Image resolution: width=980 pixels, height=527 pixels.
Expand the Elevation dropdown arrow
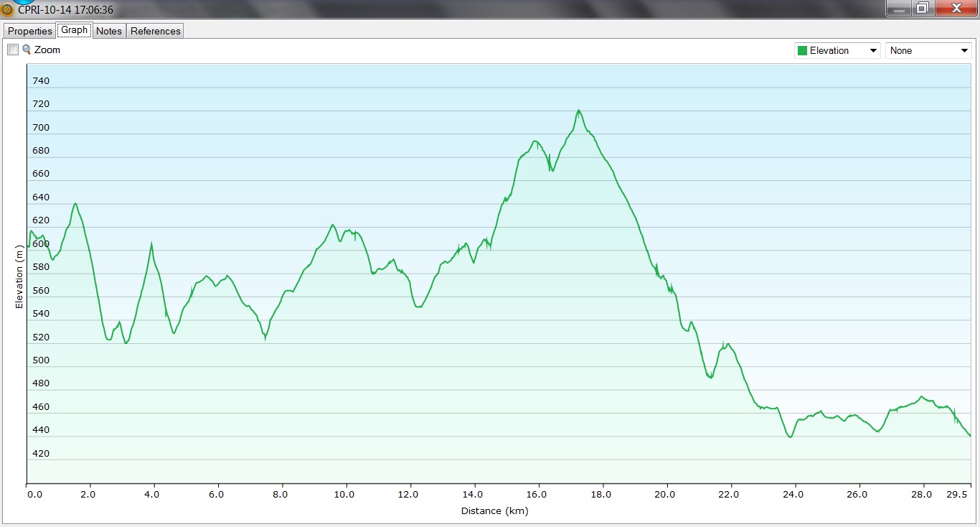[x=873, y=51]
